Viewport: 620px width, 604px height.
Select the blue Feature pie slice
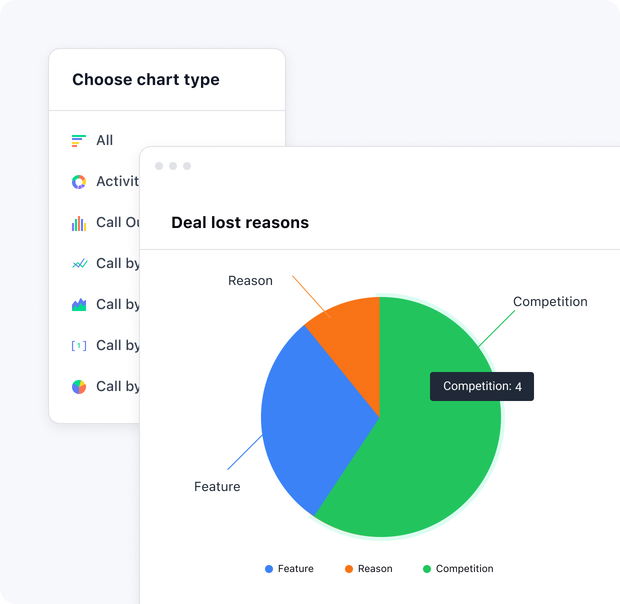coord(310,420)
